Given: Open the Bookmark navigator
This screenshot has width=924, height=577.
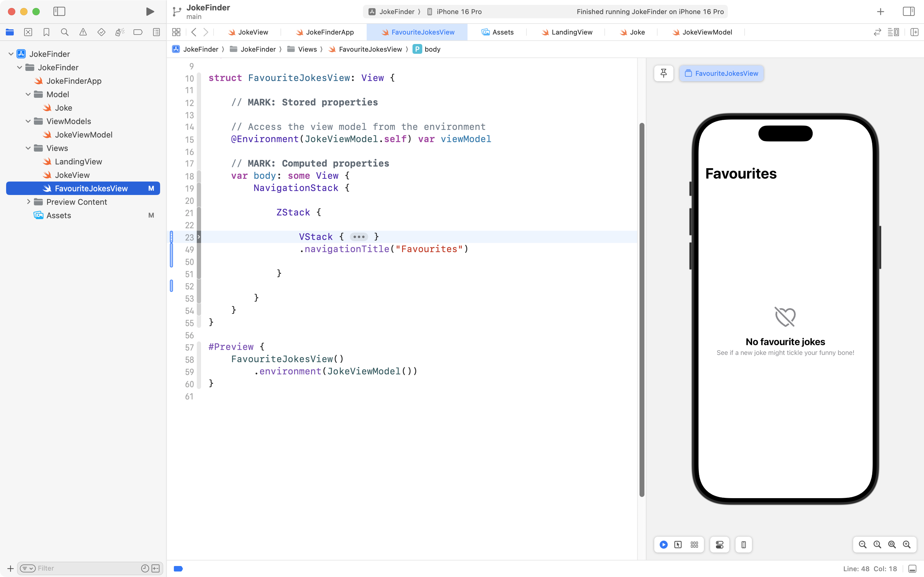Looking at the screenshot, I should [x=46, y=32].
